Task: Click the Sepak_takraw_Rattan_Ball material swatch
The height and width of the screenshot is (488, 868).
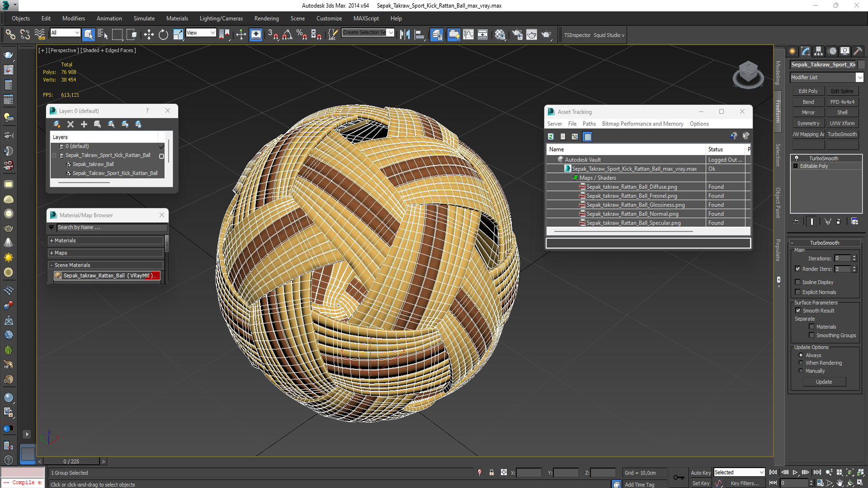Action: 58,276
